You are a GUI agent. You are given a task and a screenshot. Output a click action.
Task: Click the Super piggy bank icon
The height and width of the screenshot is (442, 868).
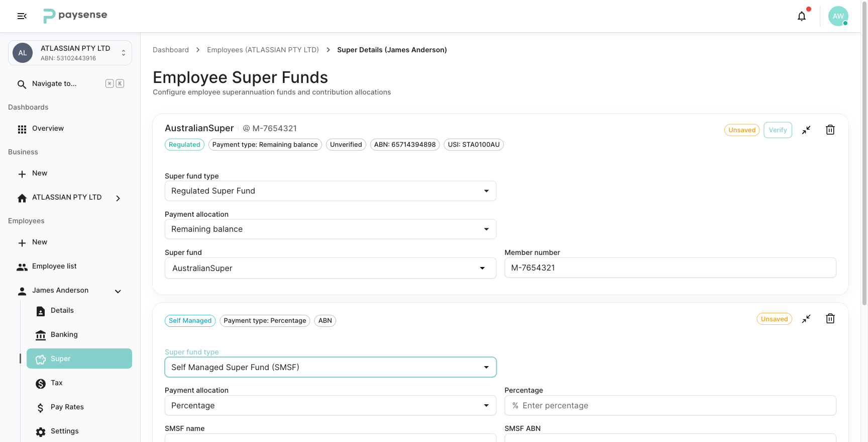click(41, 360)
